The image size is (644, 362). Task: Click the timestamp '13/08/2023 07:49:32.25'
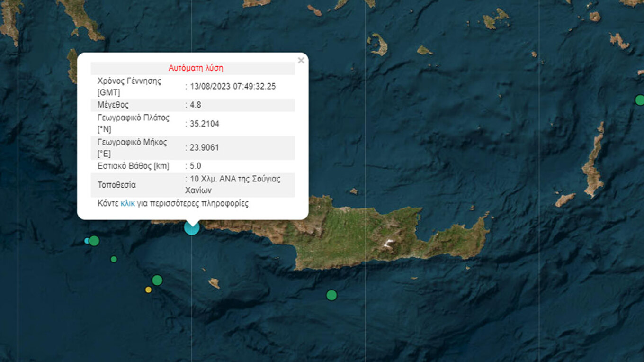[x=233, y=86]
